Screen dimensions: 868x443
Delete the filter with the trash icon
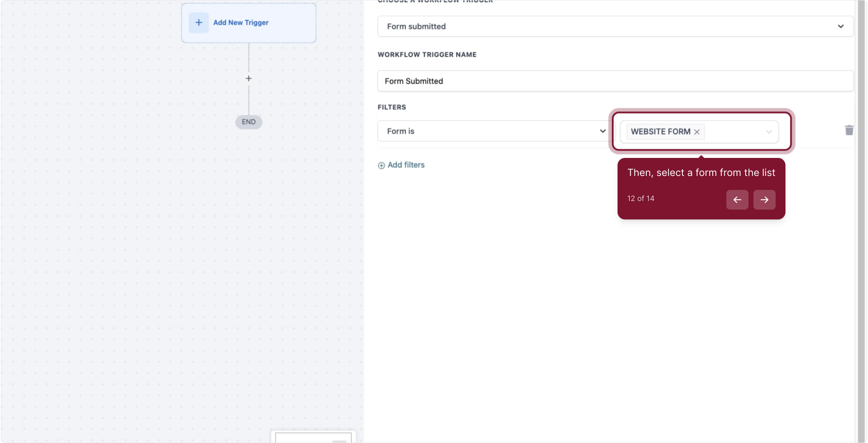tap(849, 130)
